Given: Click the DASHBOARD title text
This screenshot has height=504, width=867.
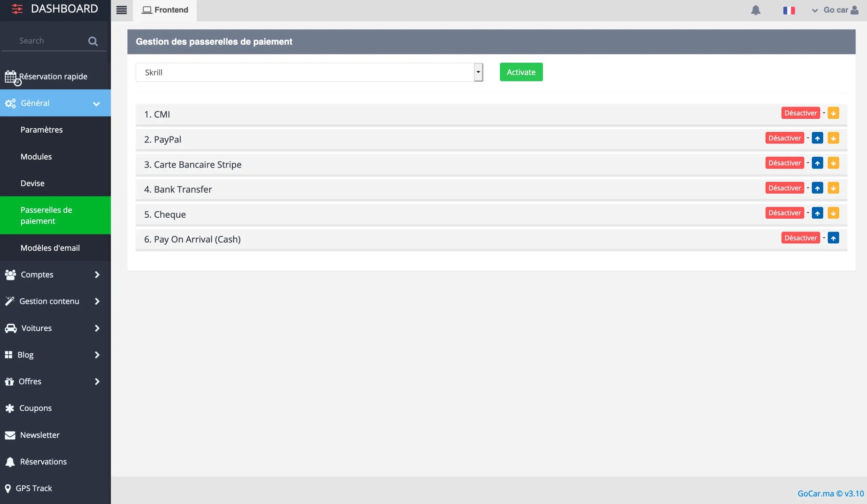Looking at the screenshot, I should pos(64,8).
